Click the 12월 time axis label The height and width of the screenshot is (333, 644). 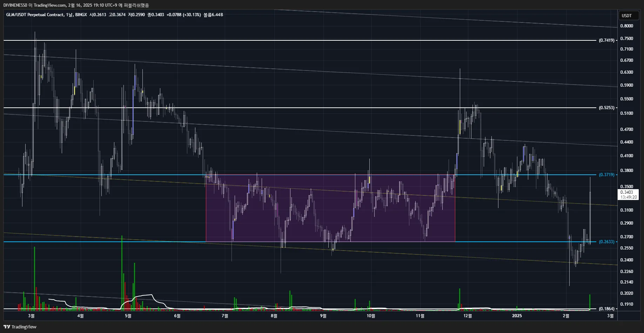click(x=468, y=316)
